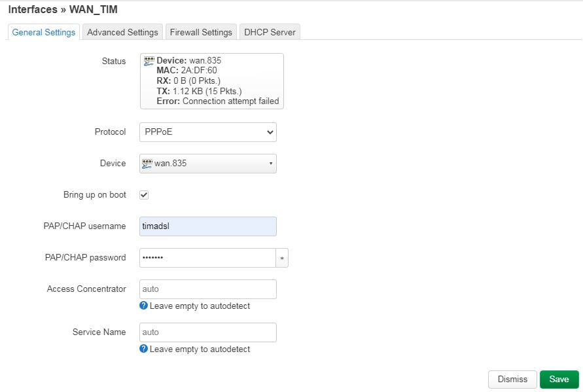
Task: Select the General Settings tab
Action: 43,32
